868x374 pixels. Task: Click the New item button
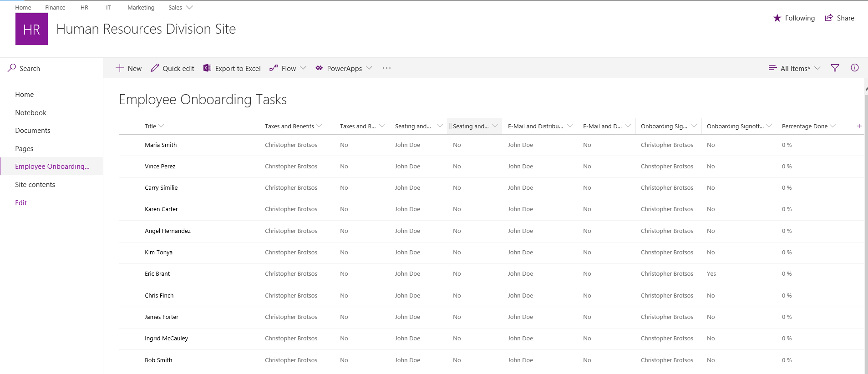pyautogui.click(x=129, y=68)
